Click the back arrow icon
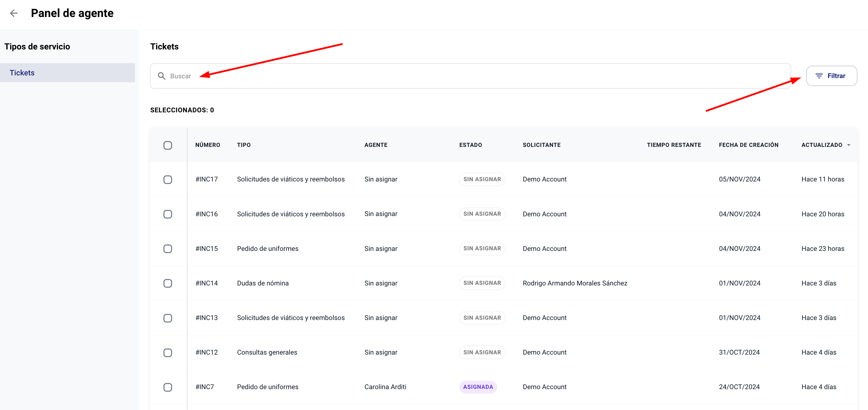The width and height of the screenshot is (868, 410). point(14,13)
